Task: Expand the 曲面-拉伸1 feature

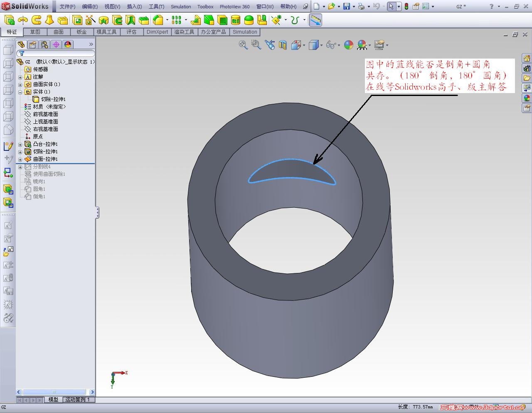Action: click(x=20, y=159)
